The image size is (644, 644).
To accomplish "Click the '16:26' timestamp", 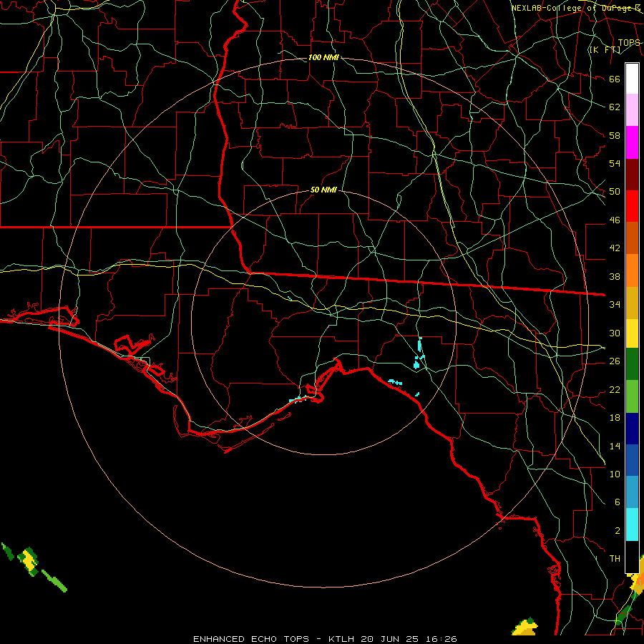I will [x=441, y=639].
